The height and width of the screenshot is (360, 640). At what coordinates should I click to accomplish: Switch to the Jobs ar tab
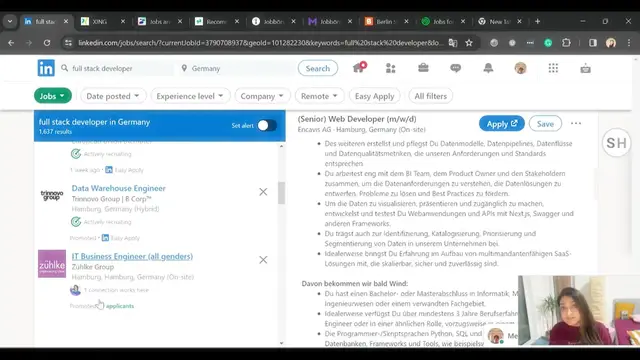[159, 22]
